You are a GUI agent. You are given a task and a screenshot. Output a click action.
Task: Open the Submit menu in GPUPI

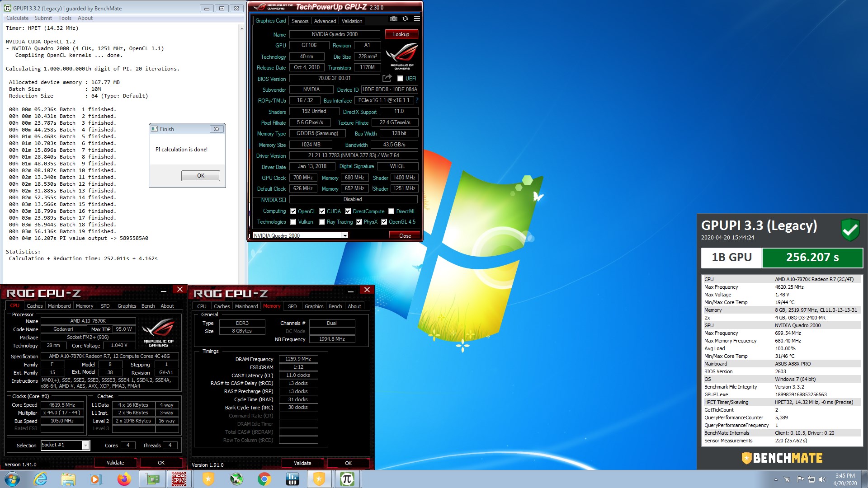(43, 18)
